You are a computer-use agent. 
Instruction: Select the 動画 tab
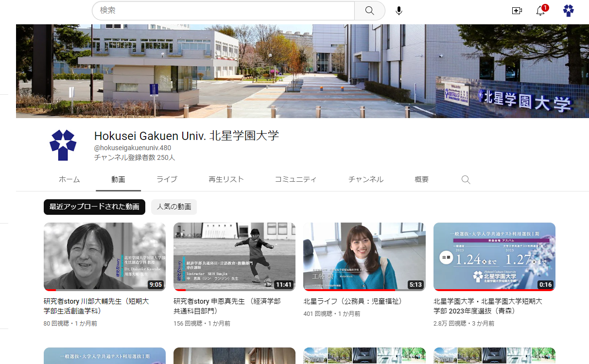click(x=118, y=179)
